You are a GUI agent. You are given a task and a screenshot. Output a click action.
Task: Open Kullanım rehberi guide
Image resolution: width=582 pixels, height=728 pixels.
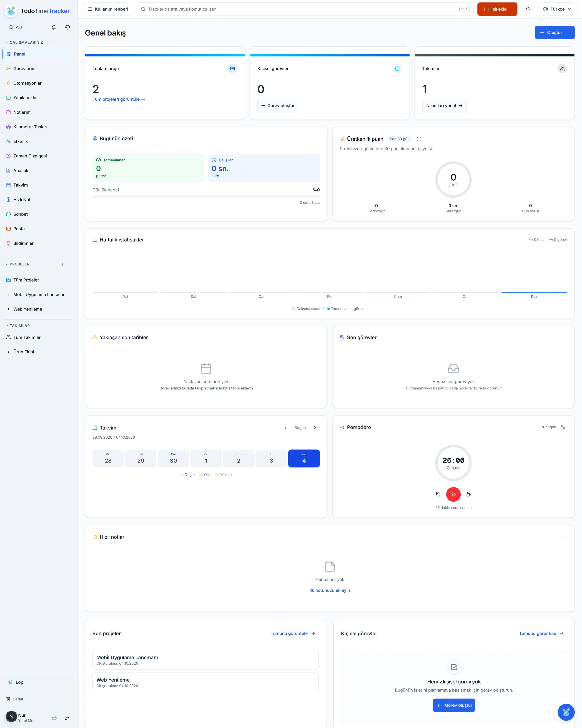(108, 9)
